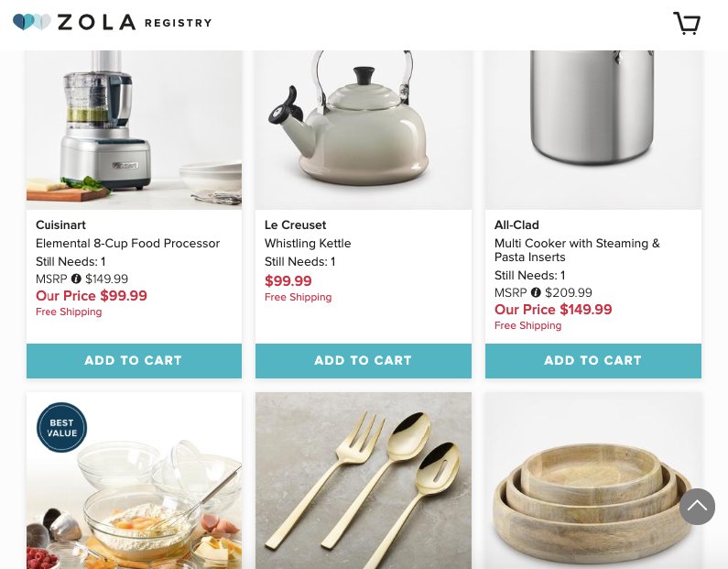Open the Le Creuset kettle image

coord(363,130)
